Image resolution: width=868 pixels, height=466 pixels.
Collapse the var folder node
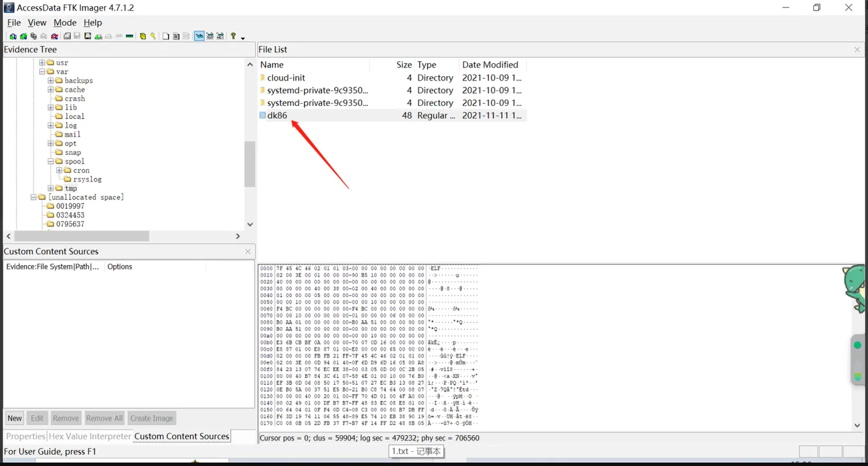pos(42,72)
